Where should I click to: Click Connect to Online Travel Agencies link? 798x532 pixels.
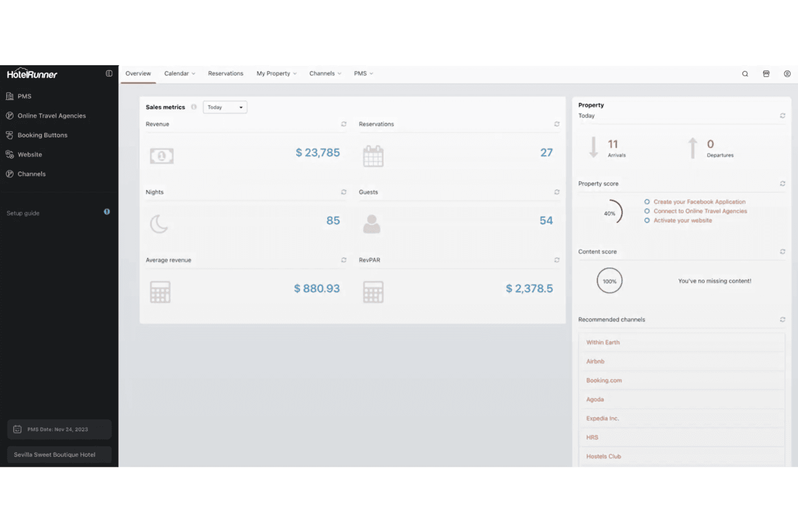(700, 211)
